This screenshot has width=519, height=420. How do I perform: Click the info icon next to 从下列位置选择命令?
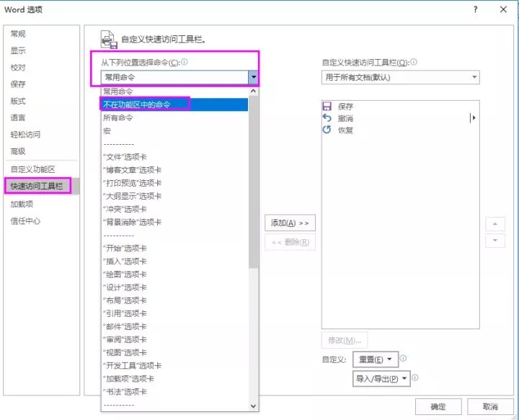[x=185, y=62]
